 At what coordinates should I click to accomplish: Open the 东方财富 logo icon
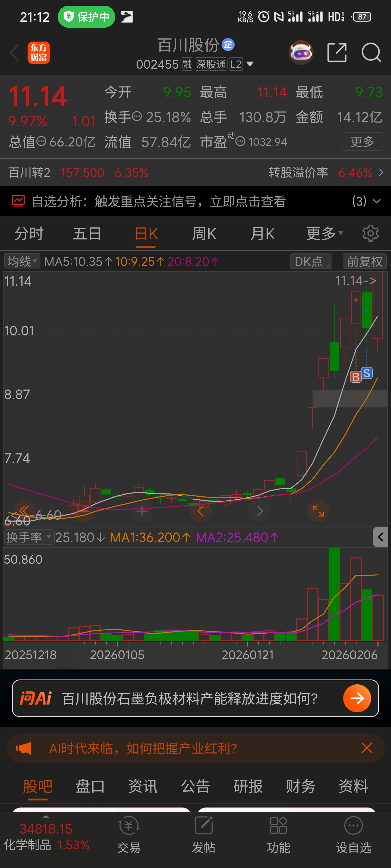(x=39, y=53)
